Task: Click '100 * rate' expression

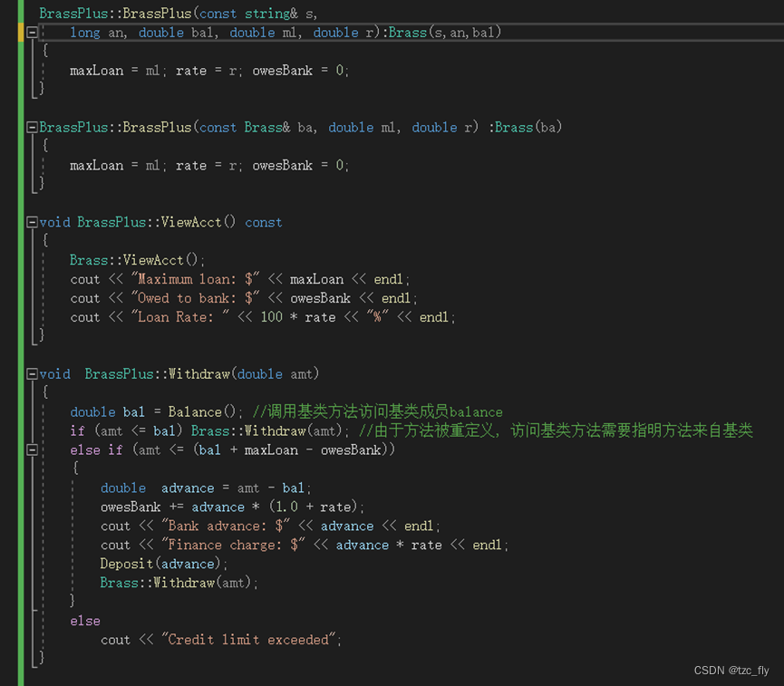Action: [298, 317]
